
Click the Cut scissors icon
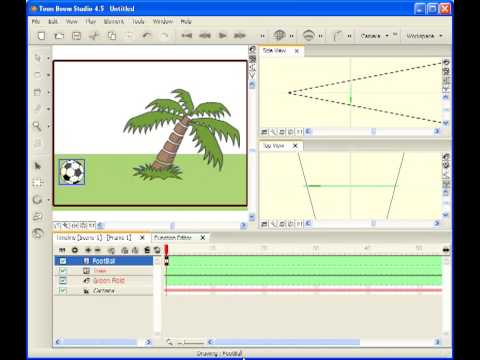pos(94,36)
